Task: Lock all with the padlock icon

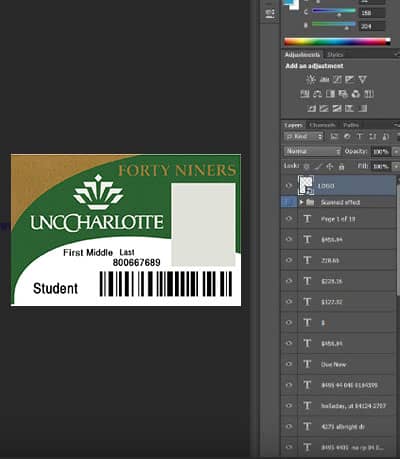Action: point(341,166)
